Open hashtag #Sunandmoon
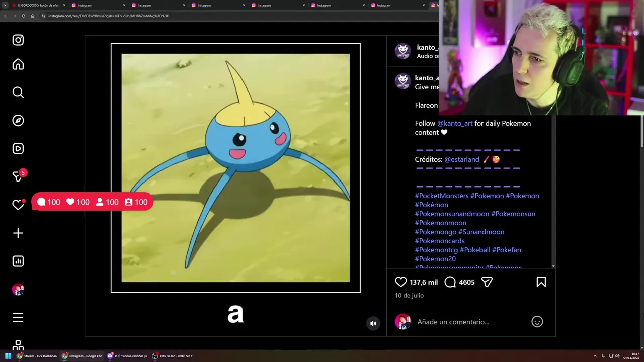The height and width of the screenshot is (362, 644). click(481, 232)
